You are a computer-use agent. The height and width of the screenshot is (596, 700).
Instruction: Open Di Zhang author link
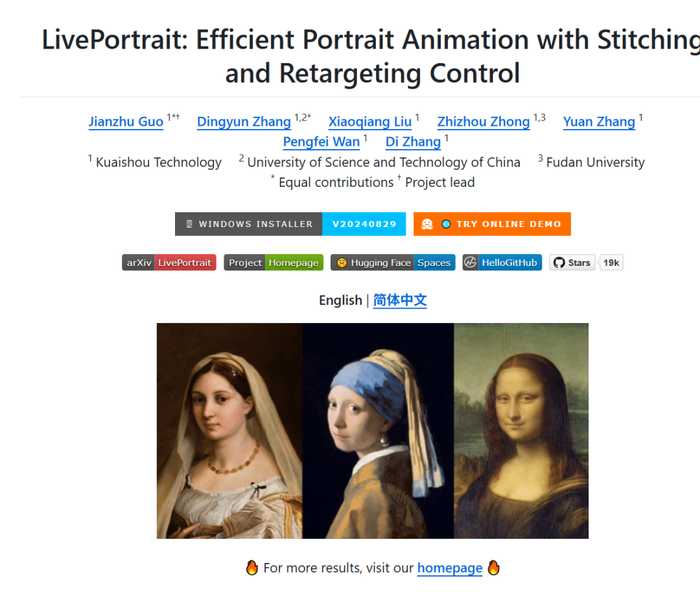[x=413, y=141]
